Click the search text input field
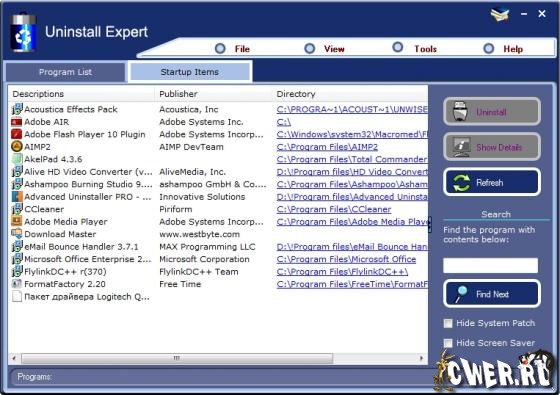560x395 pixels. click(x=490, y=265)
